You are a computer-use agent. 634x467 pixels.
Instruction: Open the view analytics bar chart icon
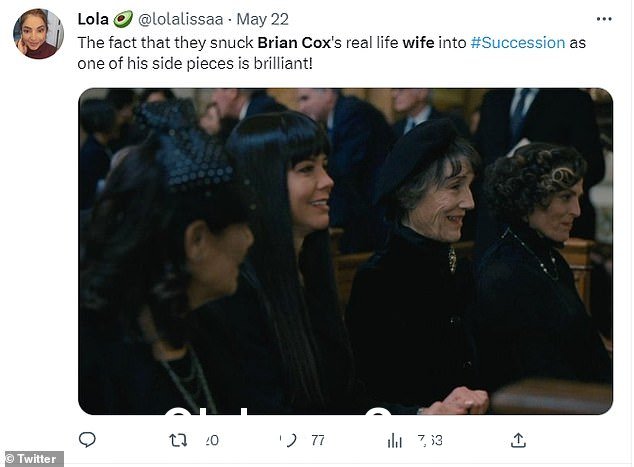tap(395, 440)
